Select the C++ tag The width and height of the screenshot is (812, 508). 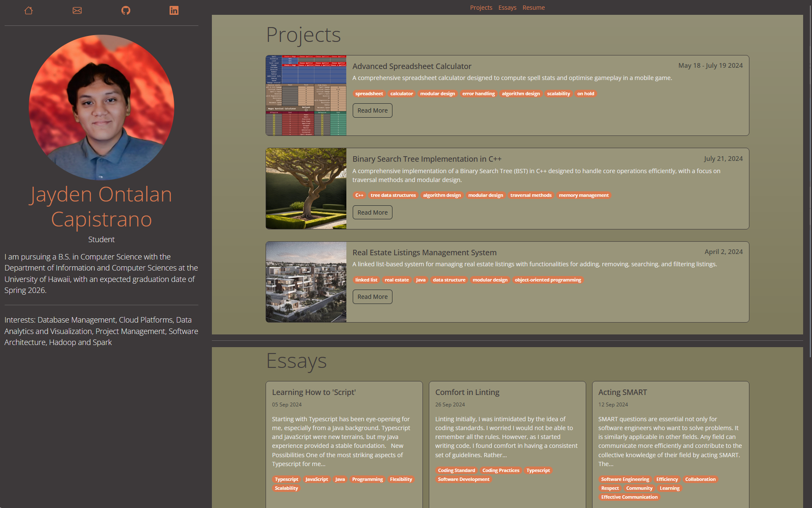[359, 195]
